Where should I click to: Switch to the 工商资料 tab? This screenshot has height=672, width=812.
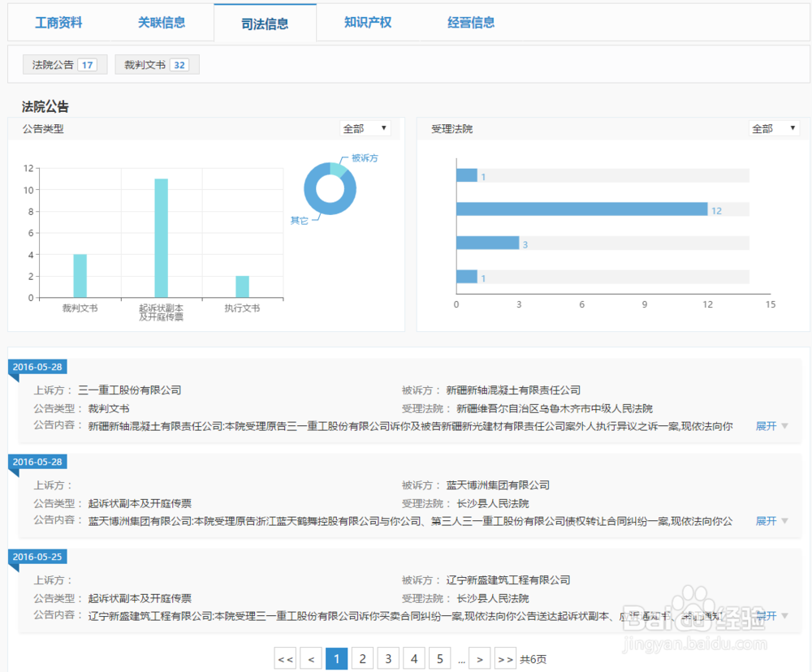[x=58, y=23]
